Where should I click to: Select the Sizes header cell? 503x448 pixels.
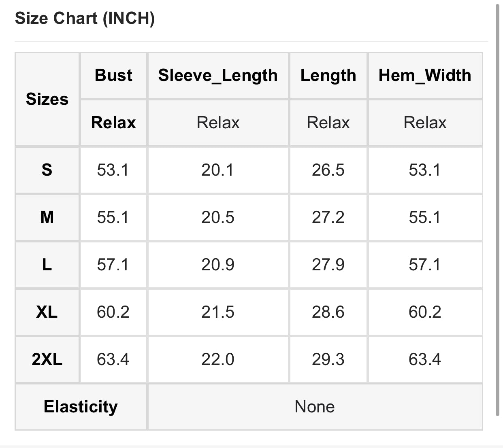click(47, 99)
